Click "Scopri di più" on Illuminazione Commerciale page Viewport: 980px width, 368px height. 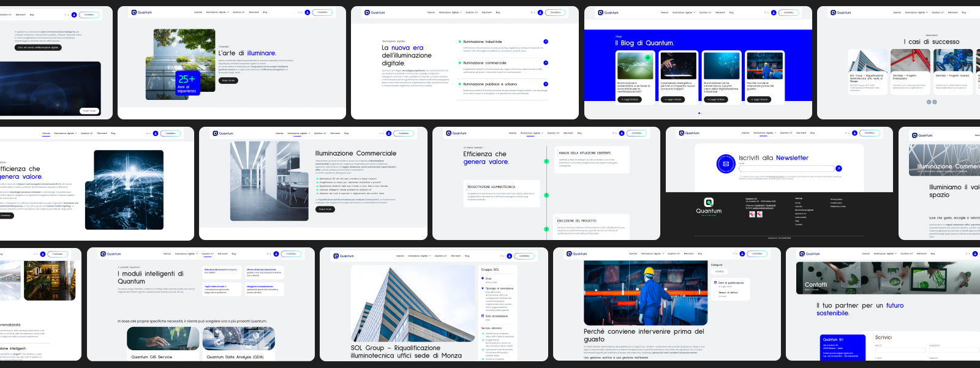click(325, 209)
